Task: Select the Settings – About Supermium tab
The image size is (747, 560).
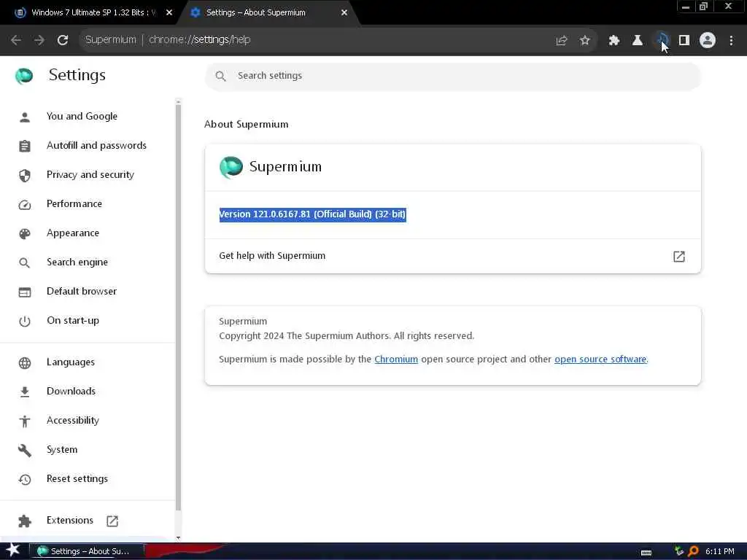Action: pyautogui.click(x=267, y=12)
